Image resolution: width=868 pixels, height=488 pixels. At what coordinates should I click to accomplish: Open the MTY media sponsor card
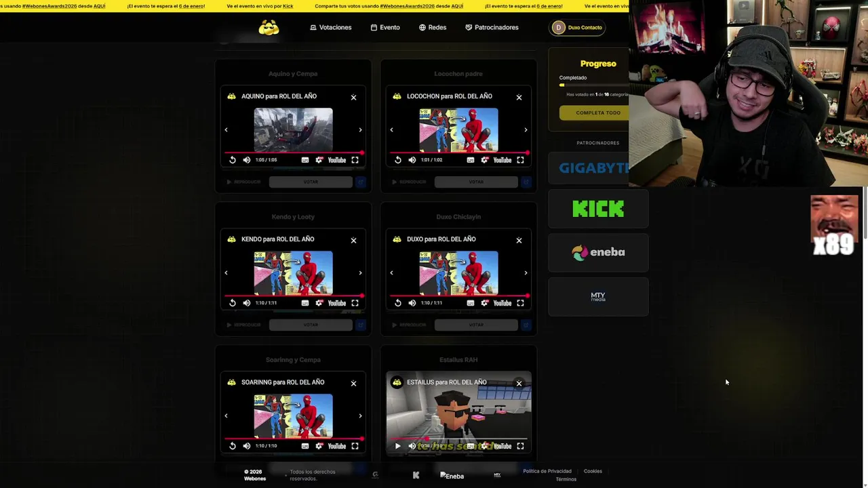[598, 296]
